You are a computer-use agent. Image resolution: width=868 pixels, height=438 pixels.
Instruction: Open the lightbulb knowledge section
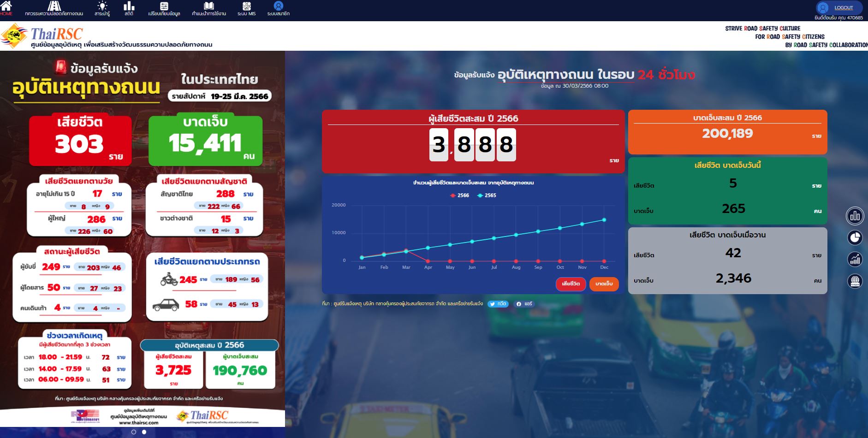[x=102, y=6]
